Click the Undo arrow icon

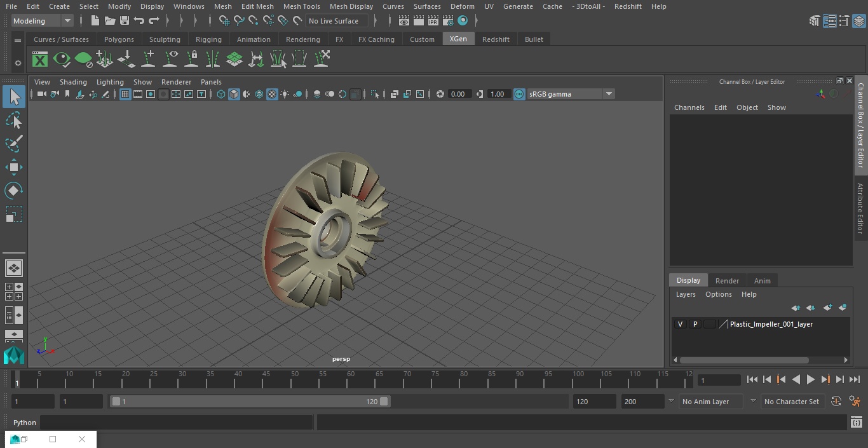tap(139, 21)
